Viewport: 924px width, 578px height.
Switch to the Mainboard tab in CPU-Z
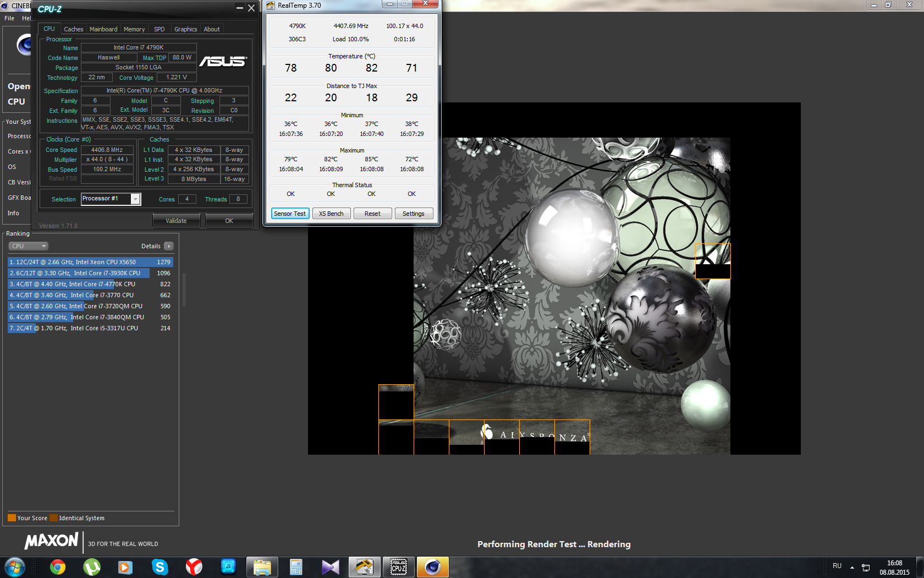pos(103,29)
